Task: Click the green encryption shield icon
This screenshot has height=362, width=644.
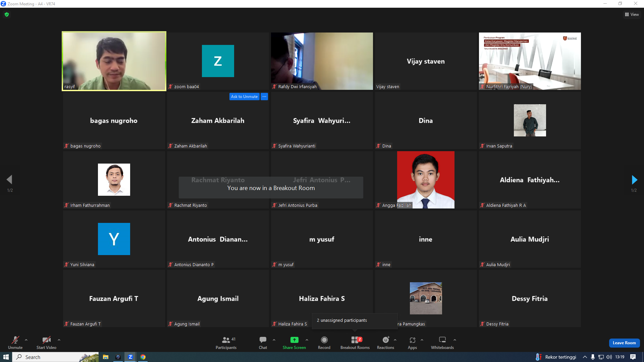Action: (x=7, y=14)
